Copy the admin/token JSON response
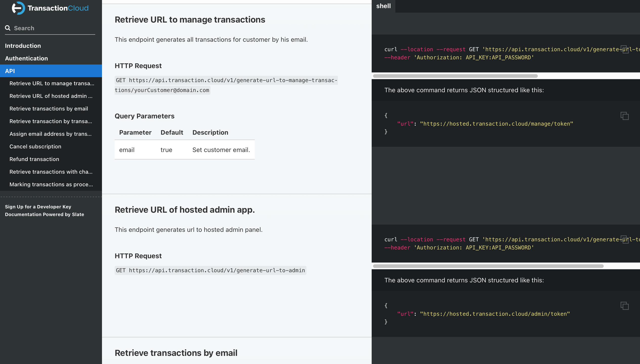 [x=624, y=306]
